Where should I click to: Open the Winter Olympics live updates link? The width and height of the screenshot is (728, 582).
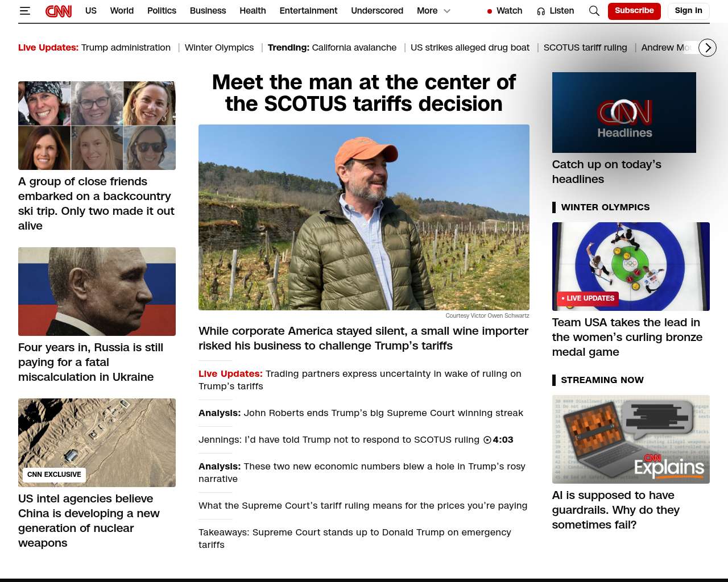coord(219,48)
